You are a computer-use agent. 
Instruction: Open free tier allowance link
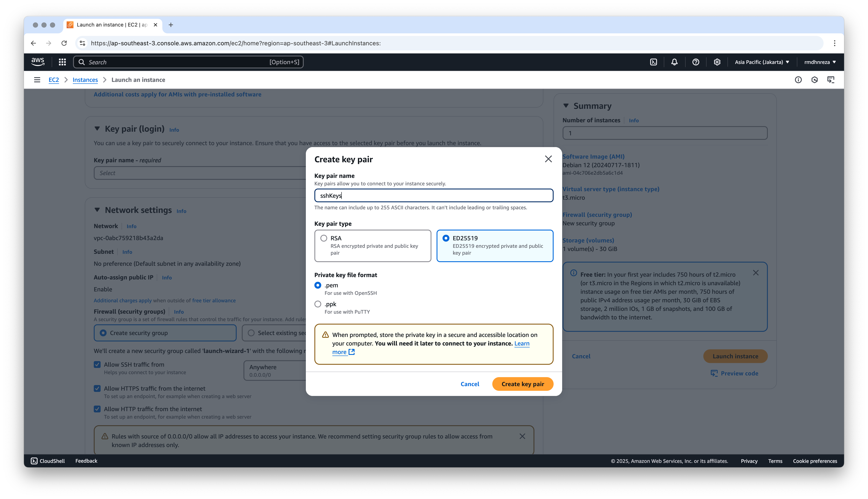point(214,301)
